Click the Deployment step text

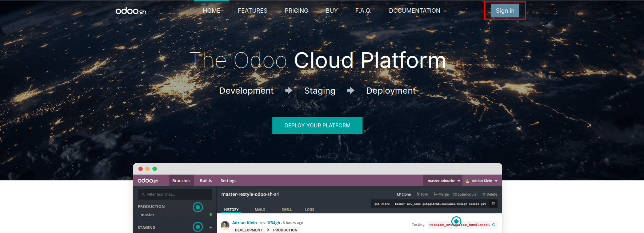[391, 90]
